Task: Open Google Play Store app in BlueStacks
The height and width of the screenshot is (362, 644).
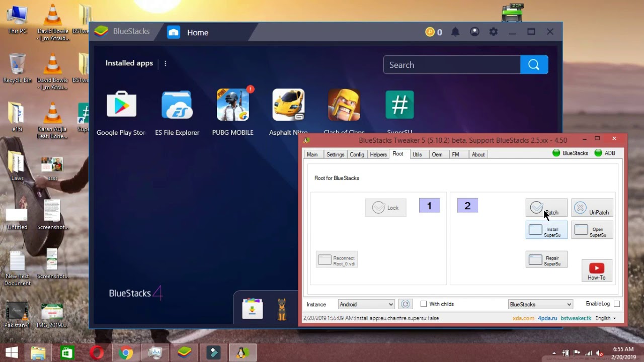Action: 121,105
